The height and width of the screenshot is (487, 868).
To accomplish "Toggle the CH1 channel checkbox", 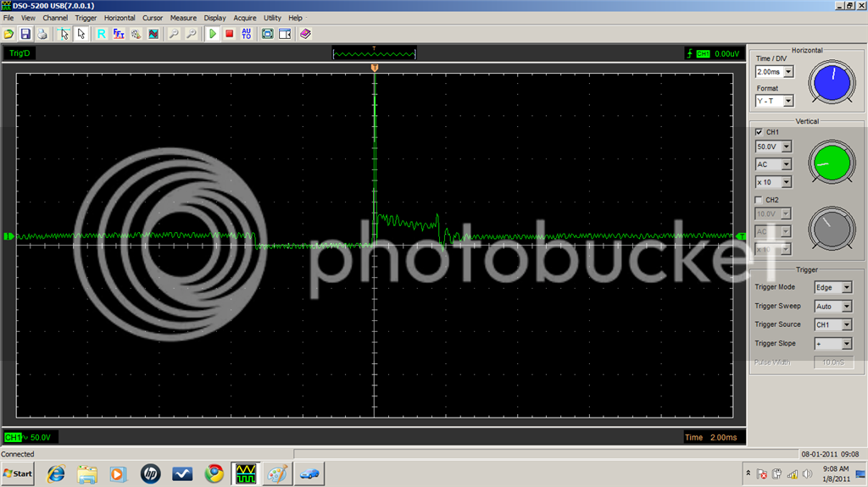I will click(x=759, y=132).
